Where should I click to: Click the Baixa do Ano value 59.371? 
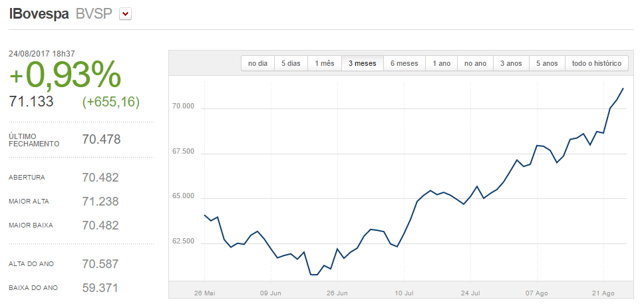(100, 288)
